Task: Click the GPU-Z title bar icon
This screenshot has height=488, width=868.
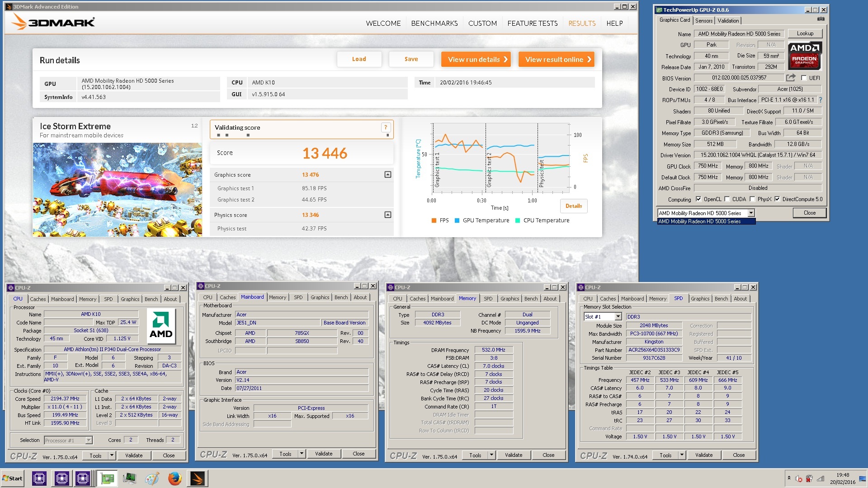Action: 659,9
